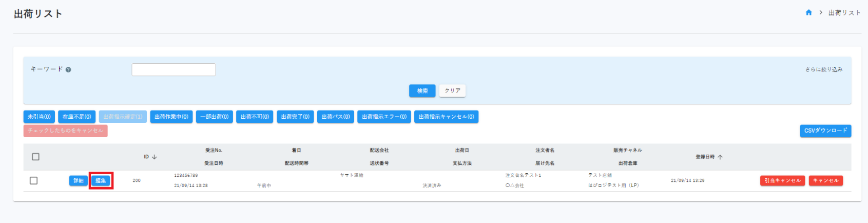Sort by ID column arrow

(155, 157)
